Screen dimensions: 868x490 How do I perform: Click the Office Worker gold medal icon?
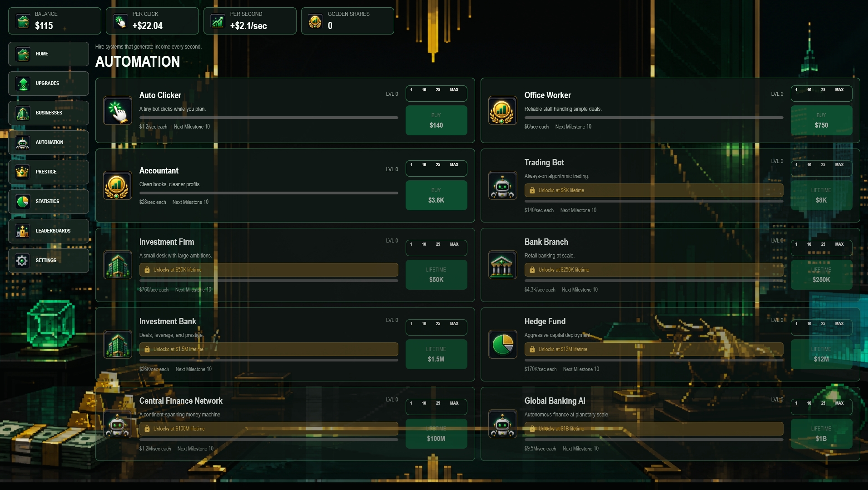tap(502, 110)
